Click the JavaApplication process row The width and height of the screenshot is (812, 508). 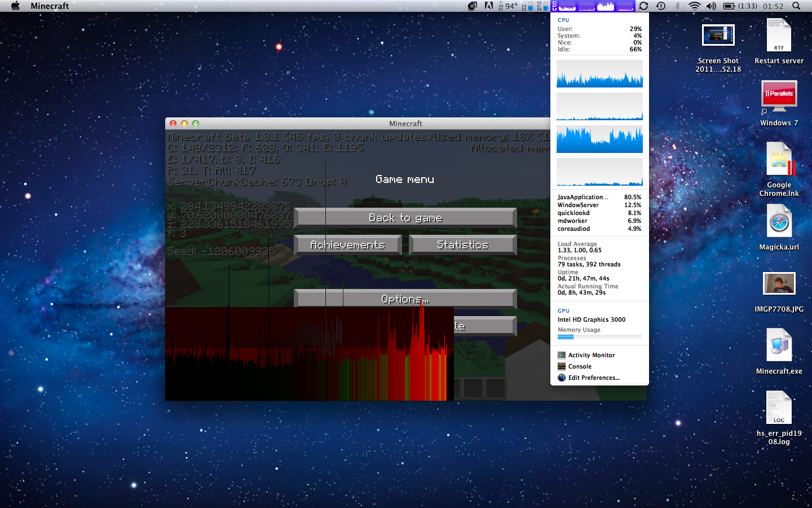[599, 197]
